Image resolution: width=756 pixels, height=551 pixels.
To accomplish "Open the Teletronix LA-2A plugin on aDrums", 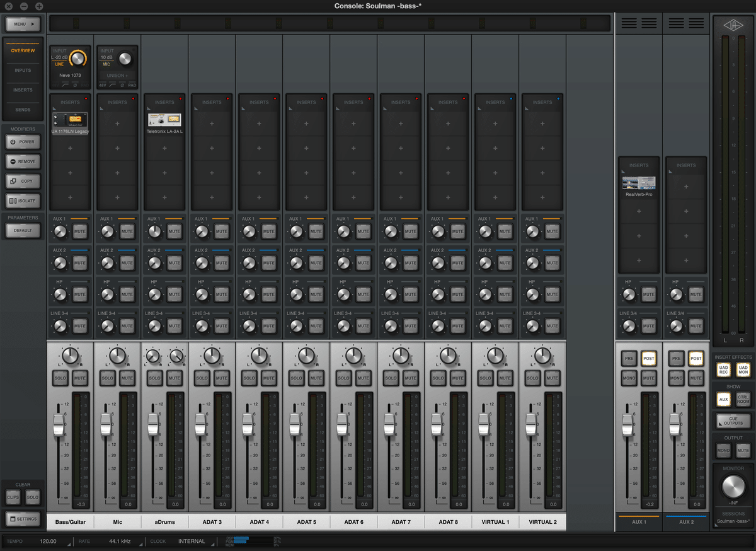I will pos(164,120).
